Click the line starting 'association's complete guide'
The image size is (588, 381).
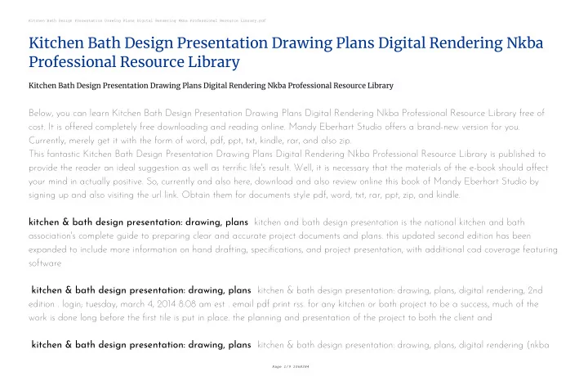coord(280,235)
